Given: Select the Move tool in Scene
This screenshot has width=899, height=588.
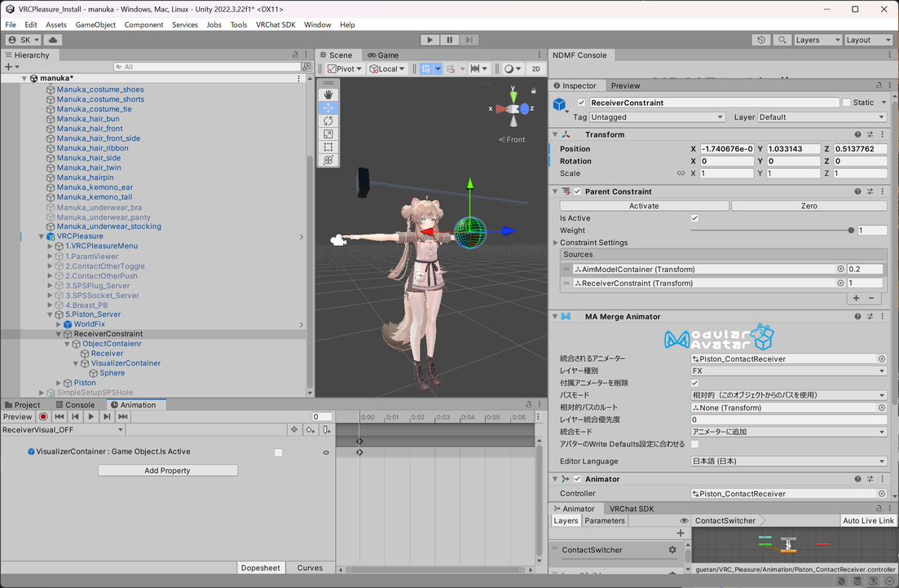Looking at the screenshot, I should coord(328,108).
